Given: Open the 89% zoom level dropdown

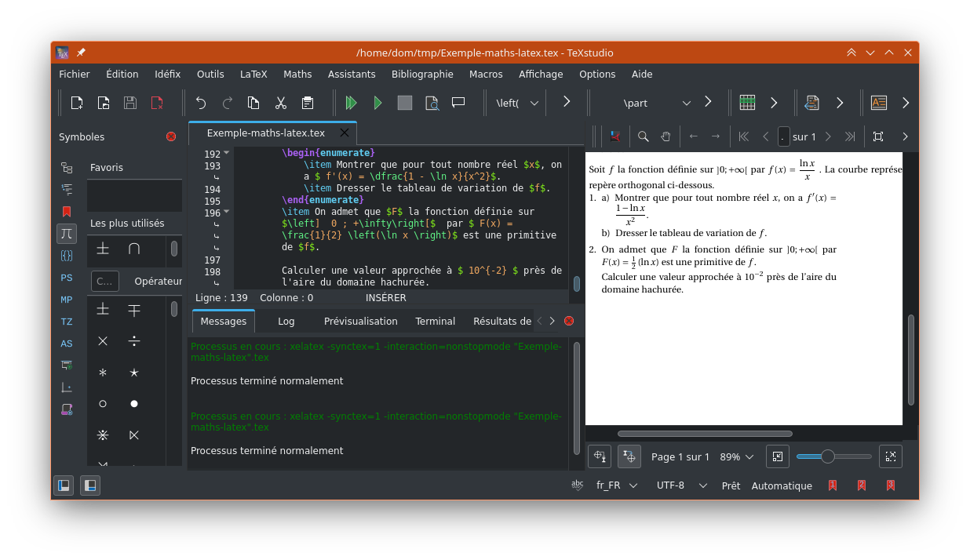Looking at the screenshot, I should (x=737, y=456).
